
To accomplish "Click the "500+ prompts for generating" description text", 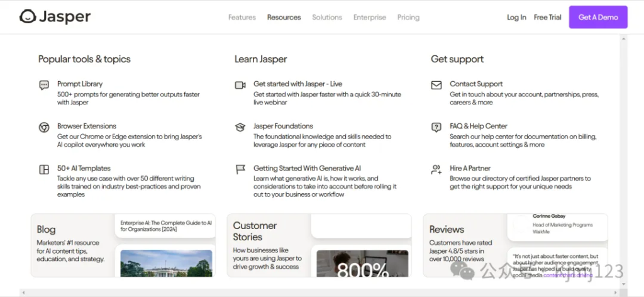I will (x=128, y=98).
